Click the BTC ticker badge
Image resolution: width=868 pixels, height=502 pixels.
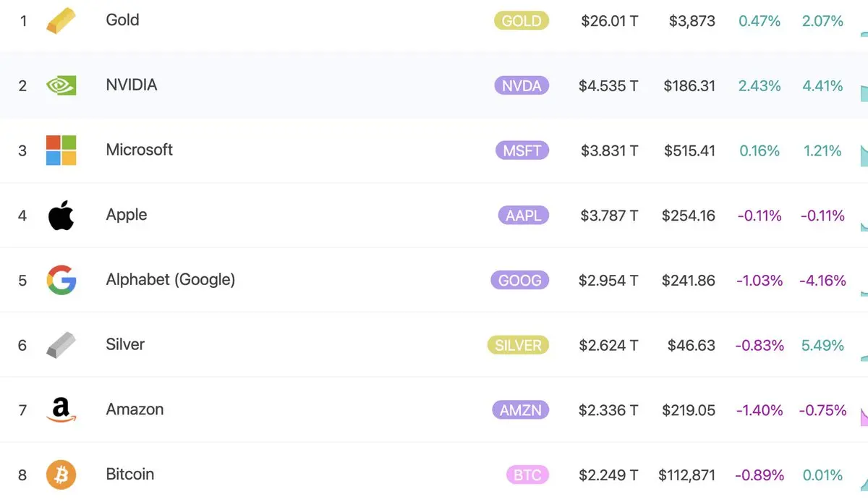tap(527, 475)
